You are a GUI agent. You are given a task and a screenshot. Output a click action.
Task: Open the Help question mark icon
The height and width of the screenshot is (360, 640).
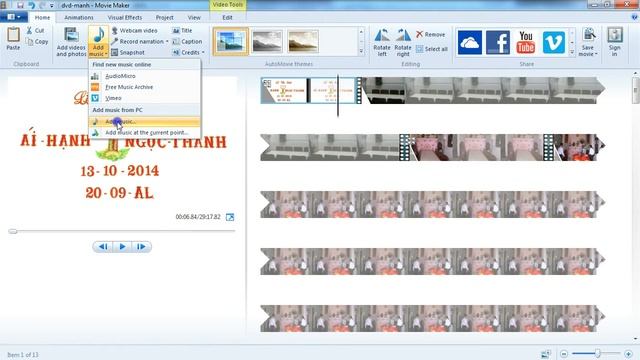coord(634,17)
